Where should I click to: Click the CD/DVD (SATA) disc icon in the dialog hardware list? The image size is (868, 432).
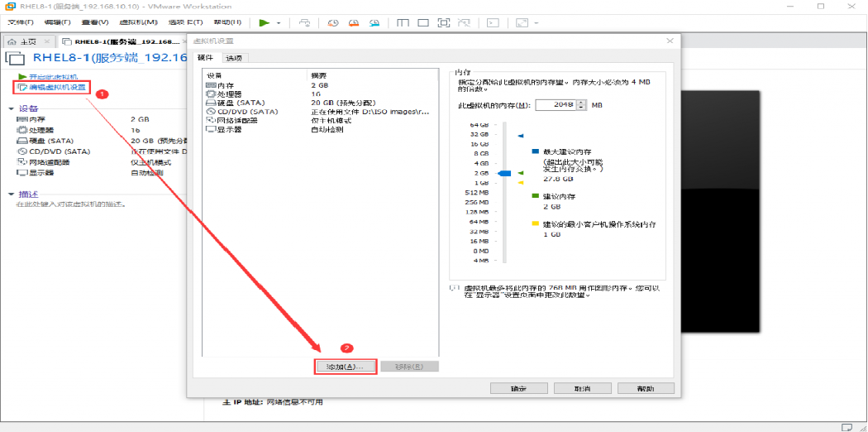pyautogui.click(x=211, y=112)
